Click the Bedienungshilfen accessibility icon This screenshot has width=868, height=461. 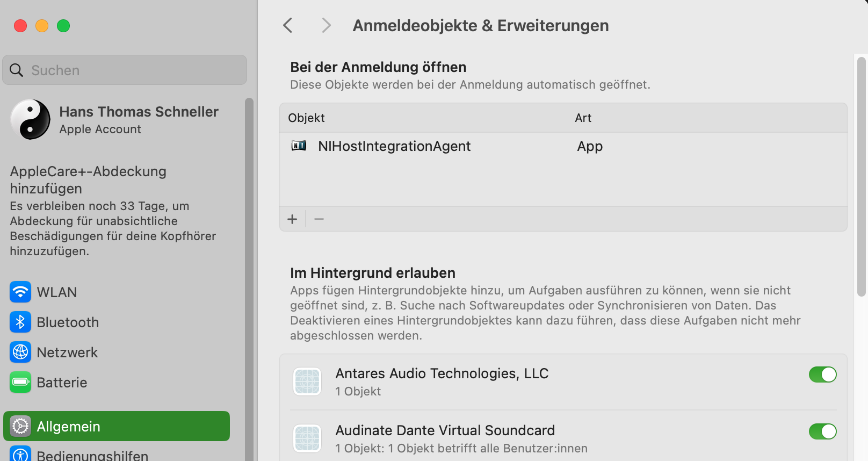[20, 455]
